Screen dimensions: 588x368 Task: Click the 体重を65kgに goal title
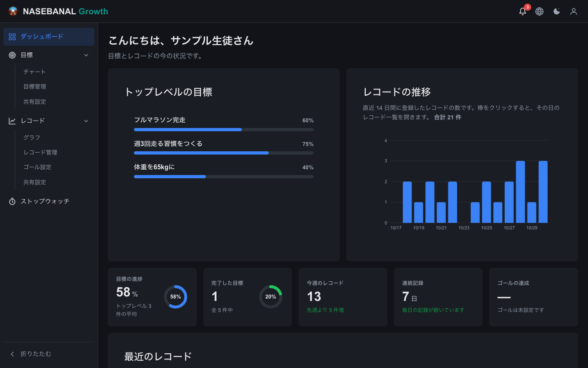tap(154, 167)
